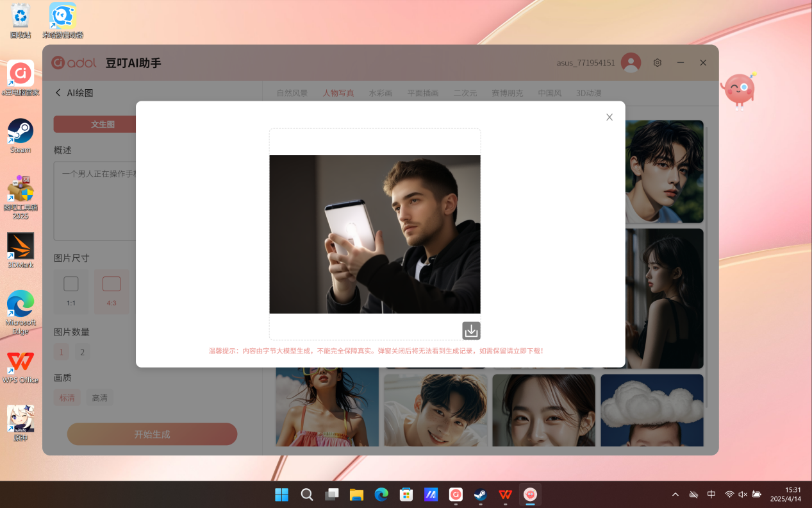Select the woman in black dress thumbnail

coord(664,298)
